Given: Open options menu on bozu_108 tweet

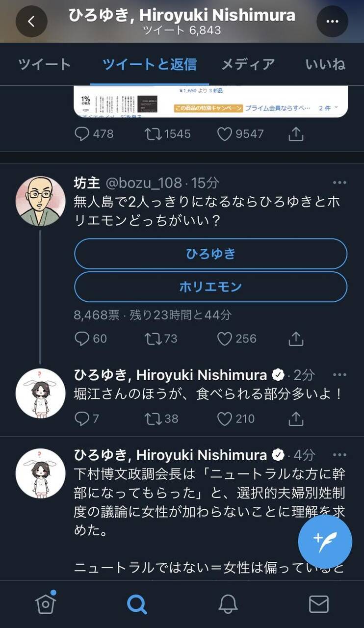Looking at the screenshot, I should coord(339,183).
